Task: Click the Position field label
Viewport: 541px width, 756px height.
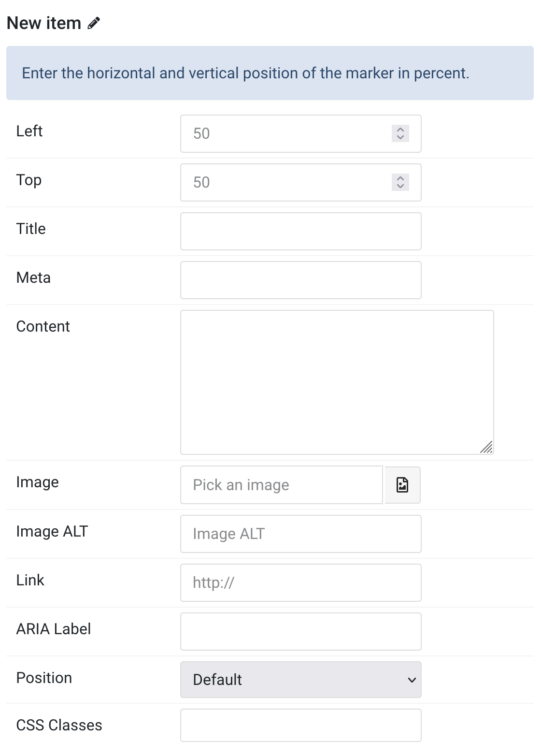Action: 44,678
